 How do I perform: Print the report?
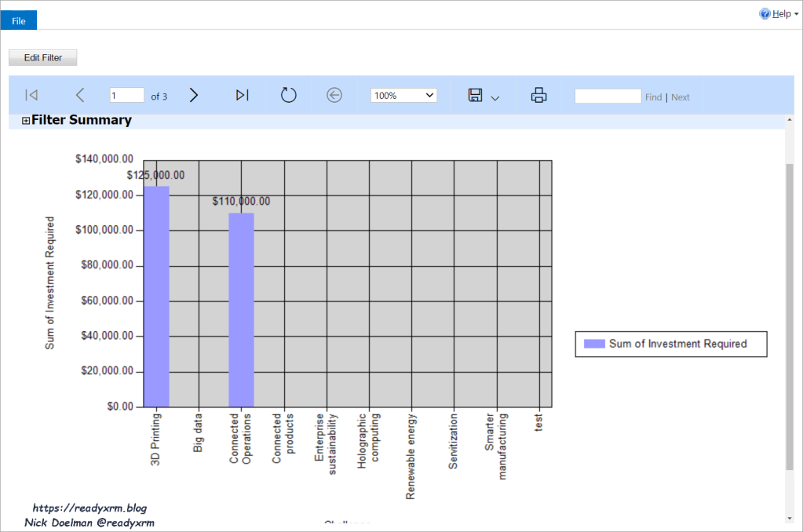538,95
